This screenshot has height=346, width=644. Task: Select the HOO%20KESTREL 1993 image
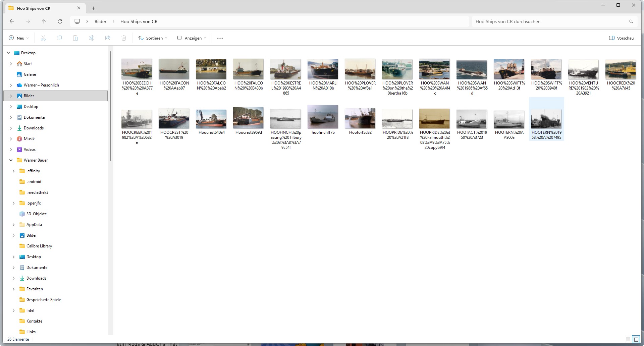(286, 69)
